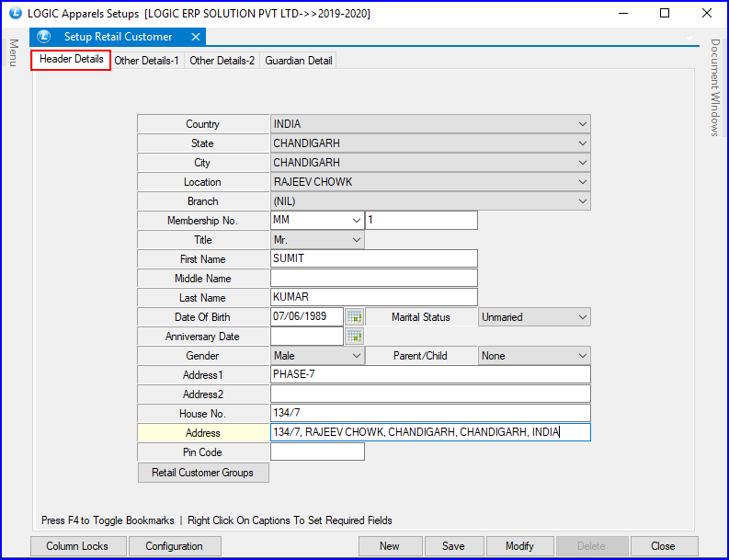Open the Gender dropdown
729x560 pixels.
[356, 356]
